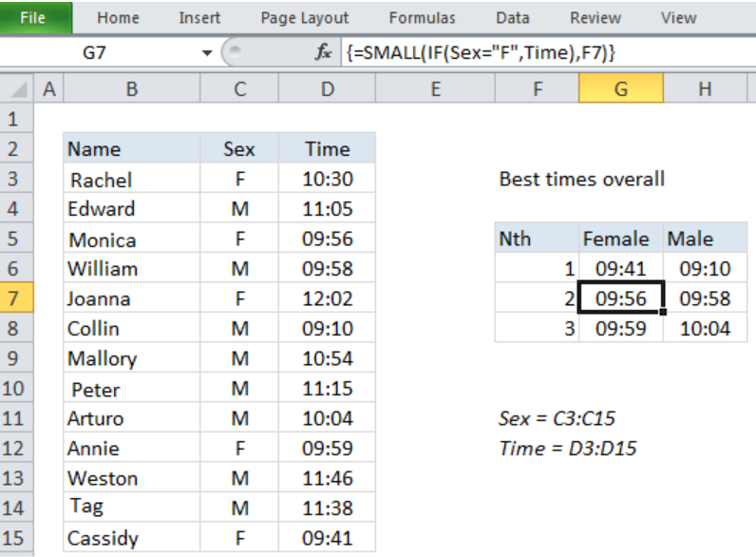Select the cell containing Cassidy

(132, 538)
